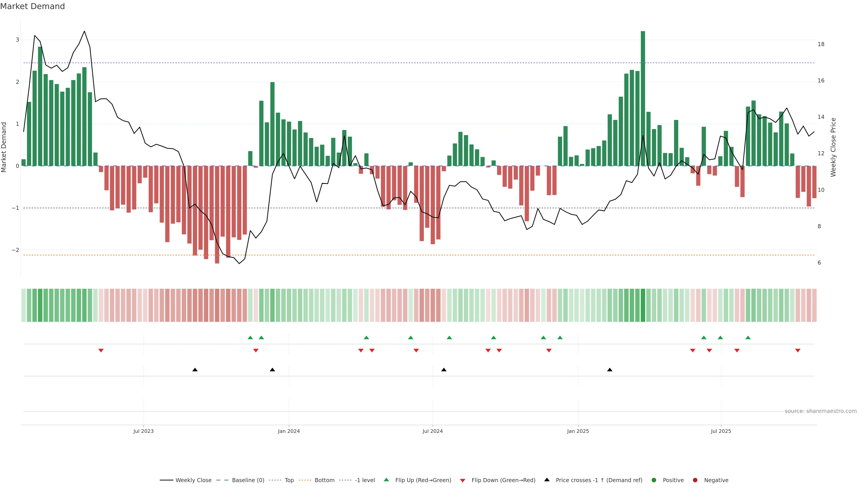Click the red Flip Down legend triangle
868x488 pixels.
tap(463, 481)
